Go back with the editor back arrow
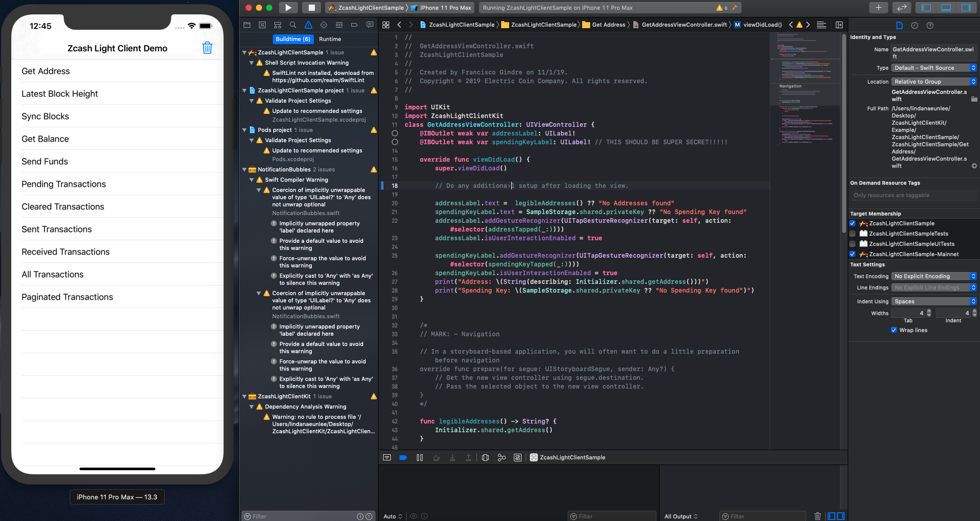This screenshot has height=521, width=980. [x=399, y=25]
